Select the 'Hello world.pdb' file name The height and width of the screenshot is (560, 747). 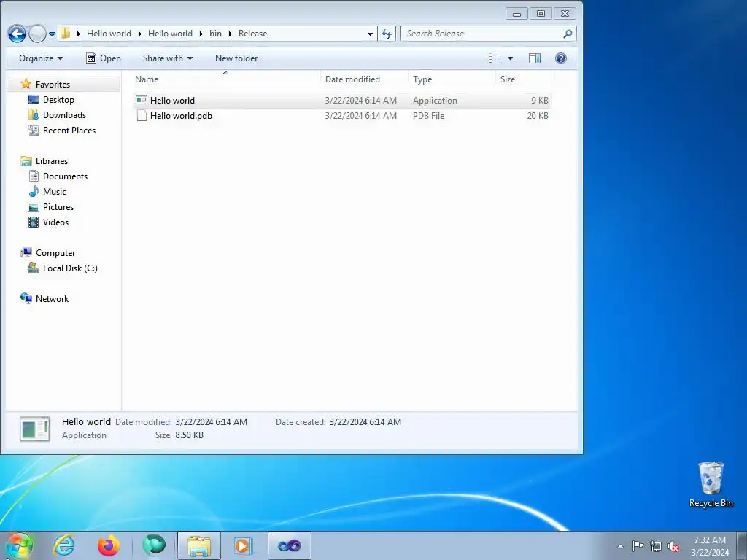(181, 116)
